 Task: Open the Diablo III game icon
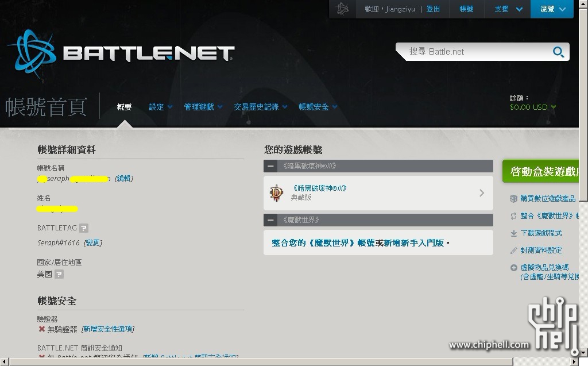coord(276,193)
